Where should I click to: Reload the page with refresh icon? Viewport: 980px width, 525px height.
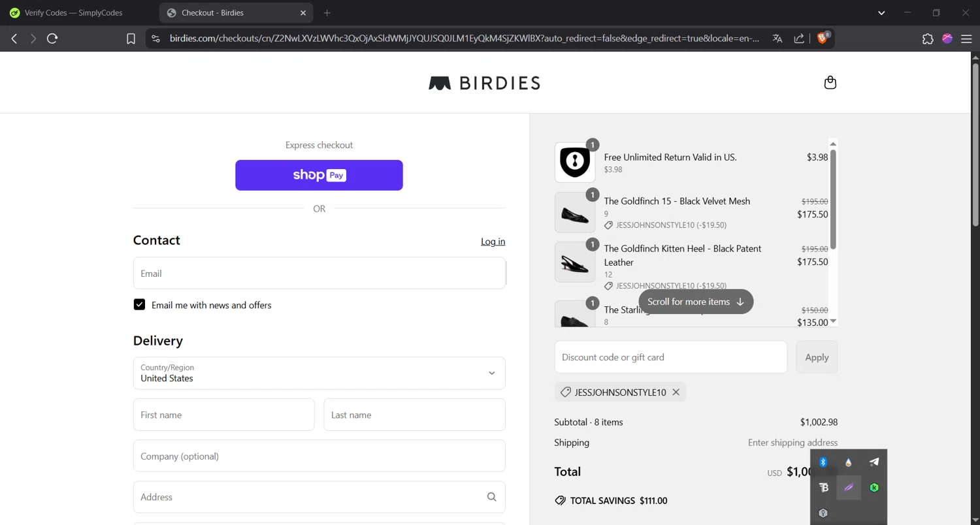coord(52,39)
